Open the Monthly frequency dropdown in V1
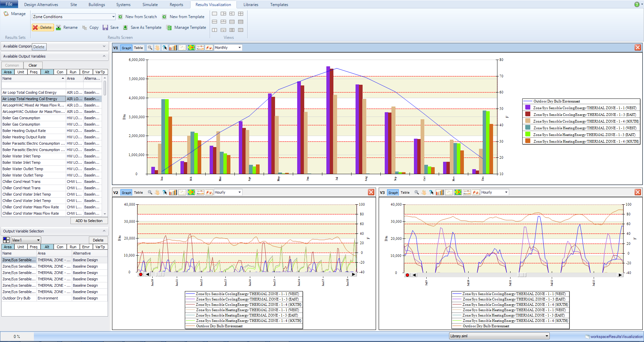The image size is (644, 342). 239,48
